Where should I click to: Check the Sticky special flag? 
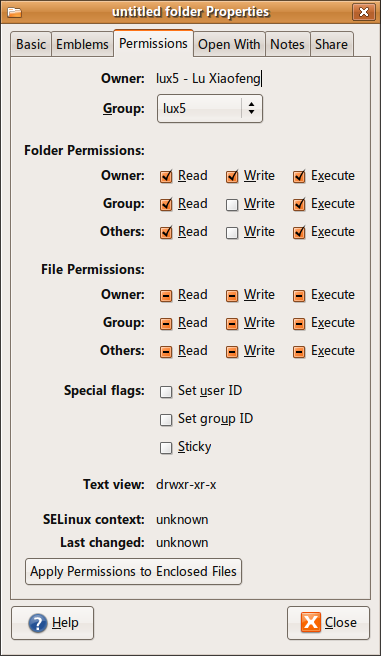point(166,448)
